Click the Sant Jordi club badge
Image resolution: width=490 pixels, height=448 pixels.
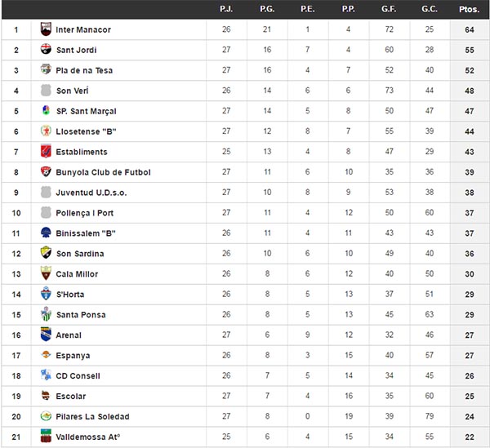pos(46,49)
